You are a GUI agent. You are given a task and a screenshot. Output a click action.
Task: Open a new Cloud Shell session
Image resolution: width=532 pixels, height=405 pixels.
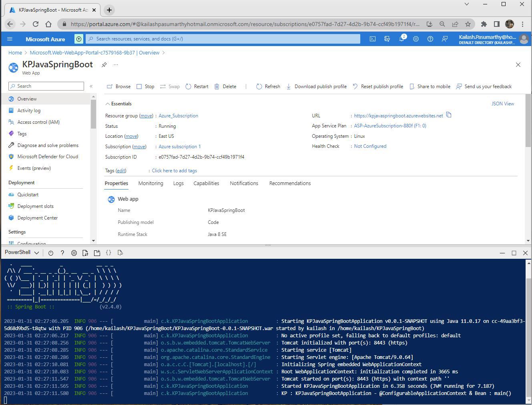click(x=97, y=253)
